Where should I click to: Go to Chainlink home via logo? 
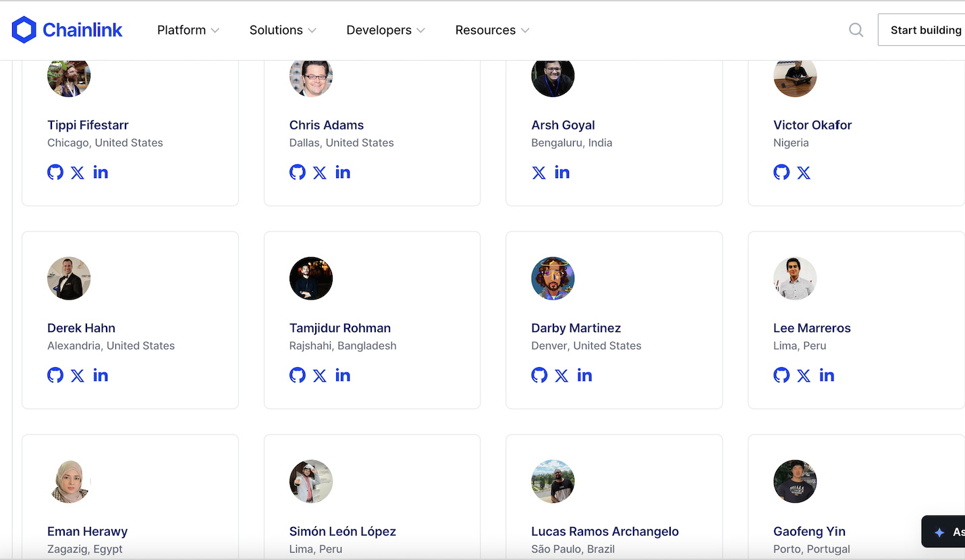pos(67,30)
